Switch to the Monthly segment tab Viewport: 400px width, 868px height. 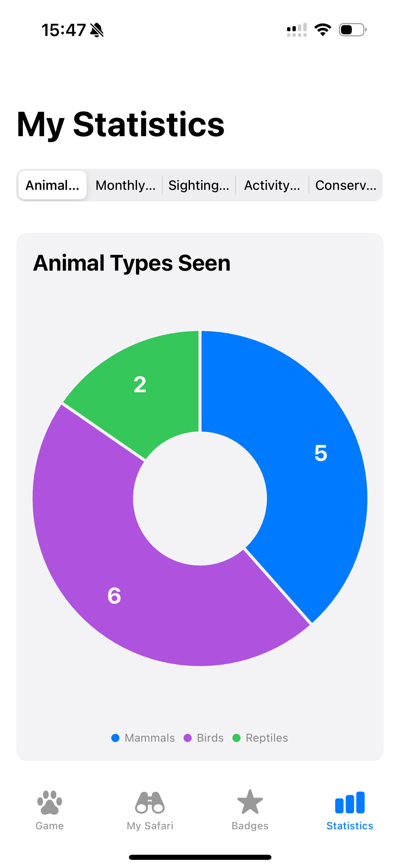pos(125,185)
